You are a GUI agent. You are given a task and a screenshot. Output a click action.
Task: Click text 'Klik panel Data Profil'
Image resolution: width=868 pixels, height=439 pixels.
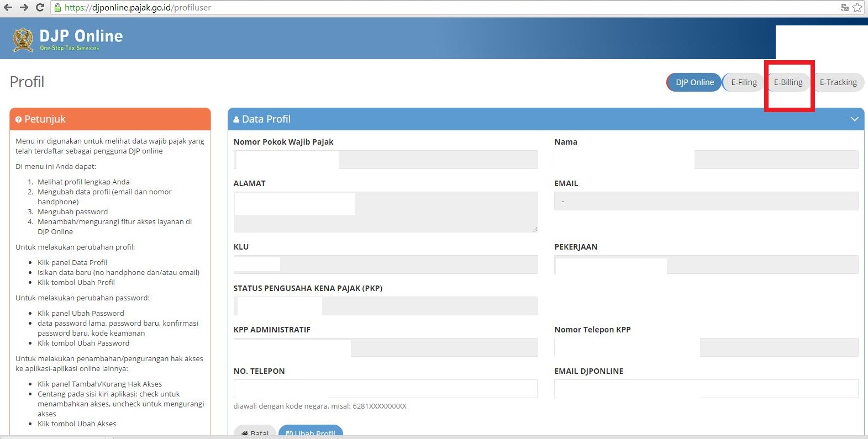(72, 262)
